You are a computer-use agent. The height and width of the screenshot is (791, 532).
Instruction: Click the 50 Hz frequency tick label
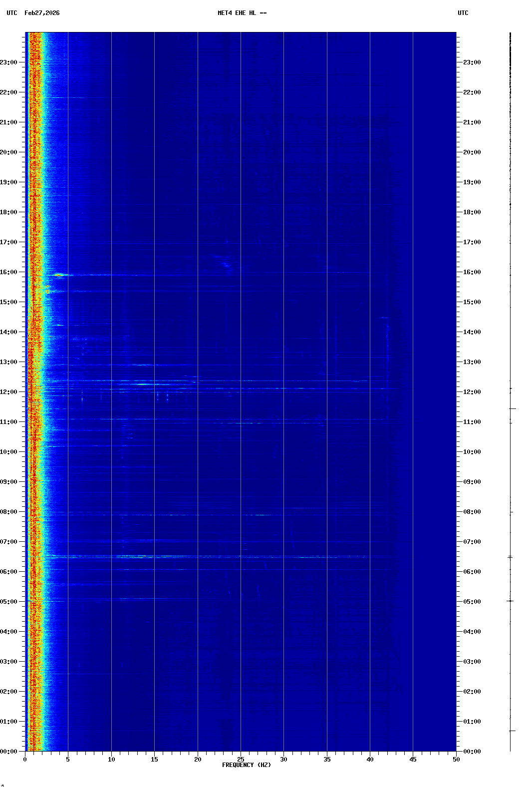456,760
